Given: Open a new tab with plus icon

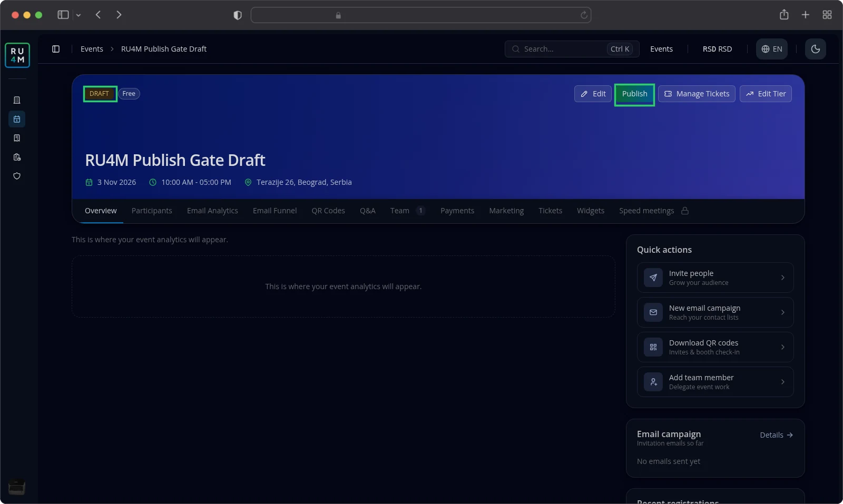Looking at the screenshot, I should pos(806,15).
